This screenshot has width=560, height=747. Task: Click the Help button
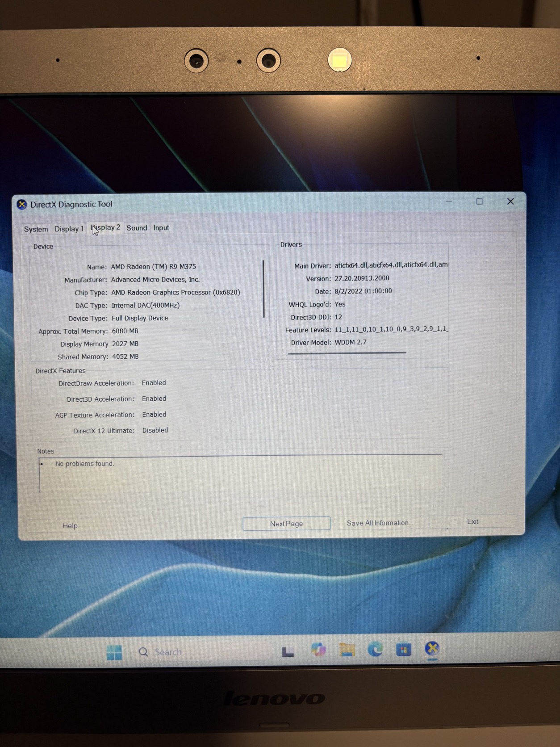pos(70,525)
